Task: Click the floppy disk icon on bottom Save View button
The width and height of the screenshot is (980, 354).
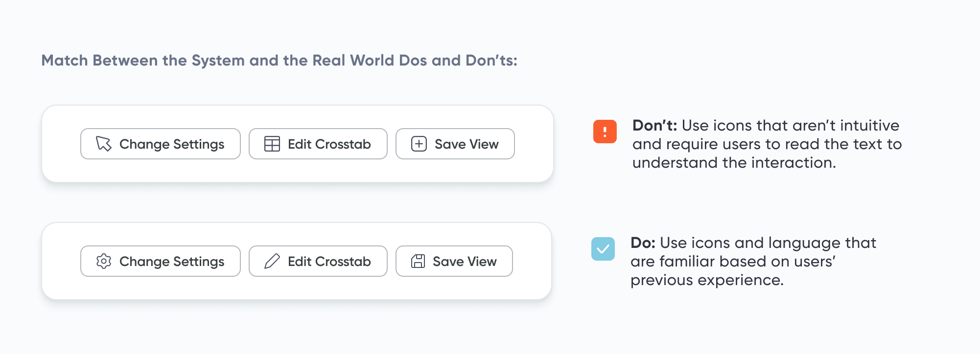Action: (417, 261)
